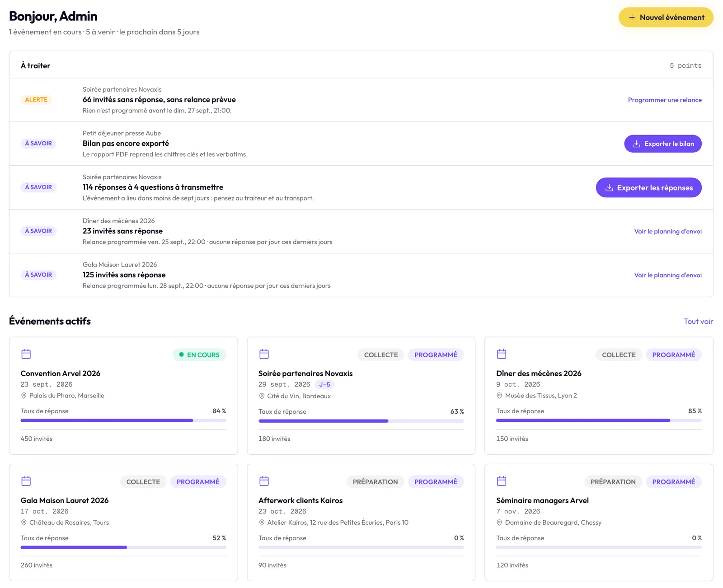723x588 pixels.
Task: Select '114 réponses à 4 questions à transmettre'
Action: [153, 187]
